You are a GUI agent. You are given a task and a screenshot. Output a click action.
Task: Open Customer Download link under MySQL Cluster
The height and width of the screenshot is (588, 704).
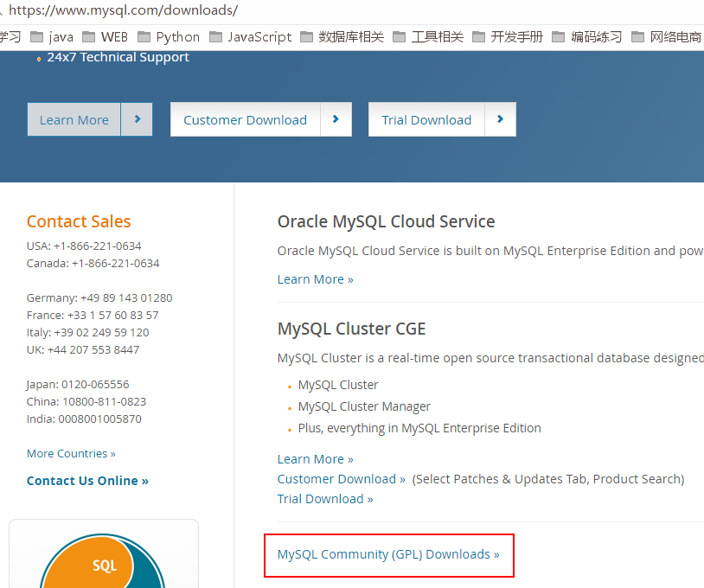tap(342, 479)
